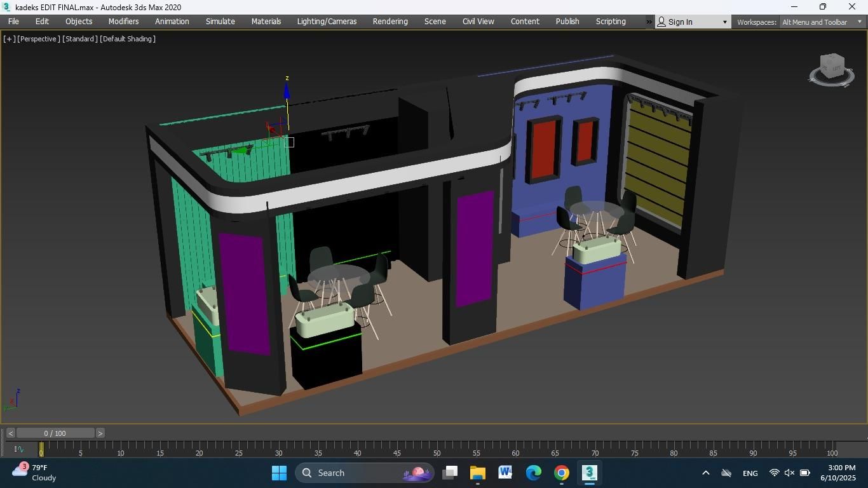Screen dimensions: 868x488
Task: Show hidden system tray icons
Action: pos(705,473)
